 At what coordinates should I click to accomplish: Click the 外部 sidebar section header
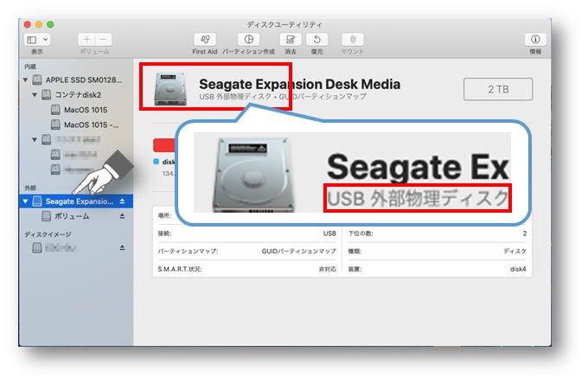[30, 188]
